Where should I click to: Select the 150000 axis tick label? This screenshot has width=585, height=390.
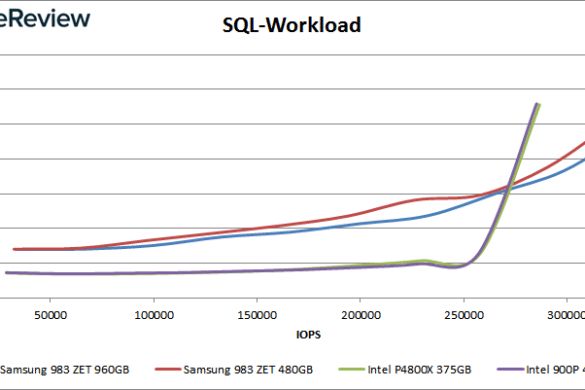point(257,315)
